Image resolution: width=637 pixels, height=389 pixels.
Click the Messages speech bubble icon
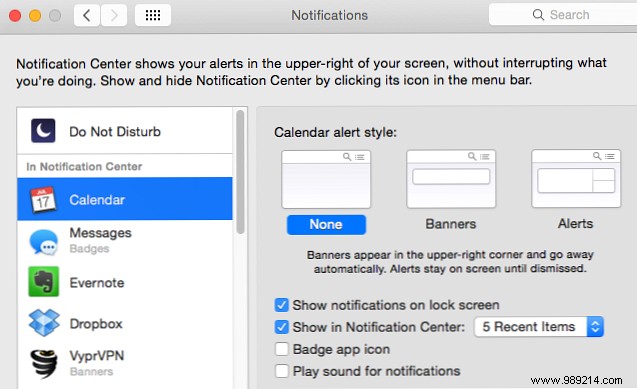click(43, 241)
